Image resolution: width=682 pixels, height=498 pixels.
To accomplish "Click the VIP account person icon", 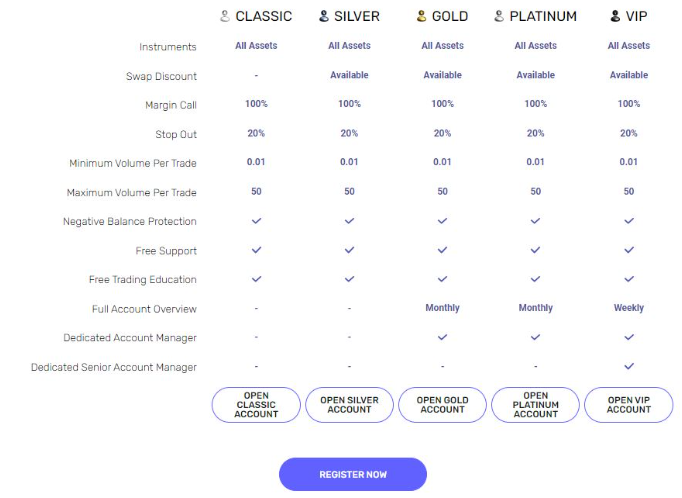I will tap(615, 17).
